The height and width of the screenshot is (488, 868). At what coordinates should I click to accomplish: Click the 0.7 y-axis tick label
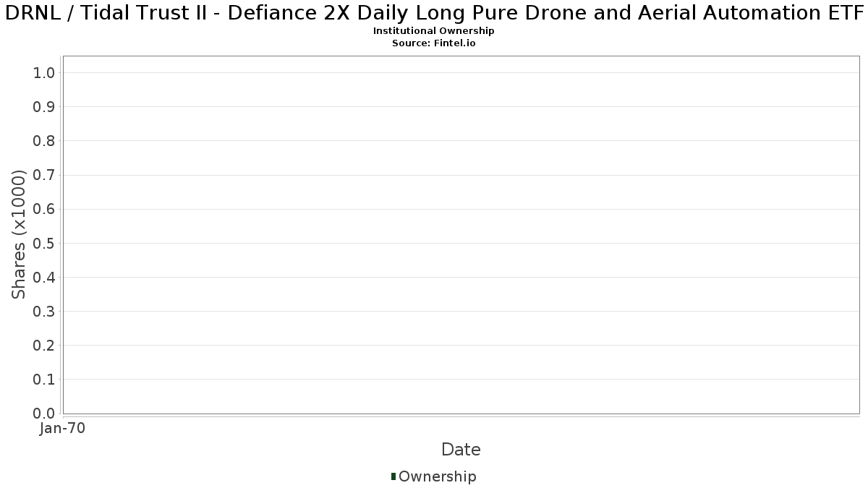[45, 175]
